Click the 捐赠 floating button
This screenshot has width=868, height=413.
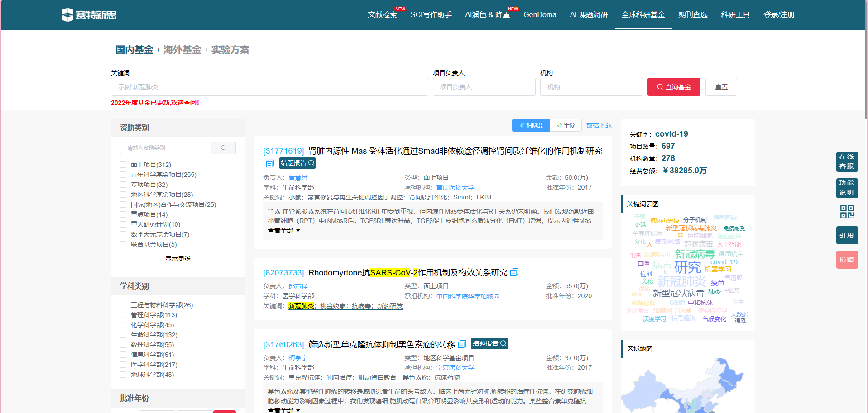pyautogui.click(x=847, y=260)
